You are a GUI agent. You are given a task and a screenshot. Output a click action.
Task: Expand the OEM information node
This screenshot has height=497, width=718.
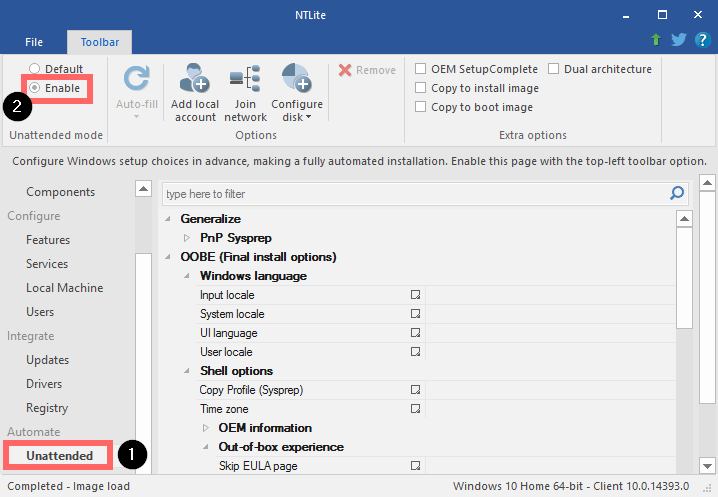click(206, 428)
